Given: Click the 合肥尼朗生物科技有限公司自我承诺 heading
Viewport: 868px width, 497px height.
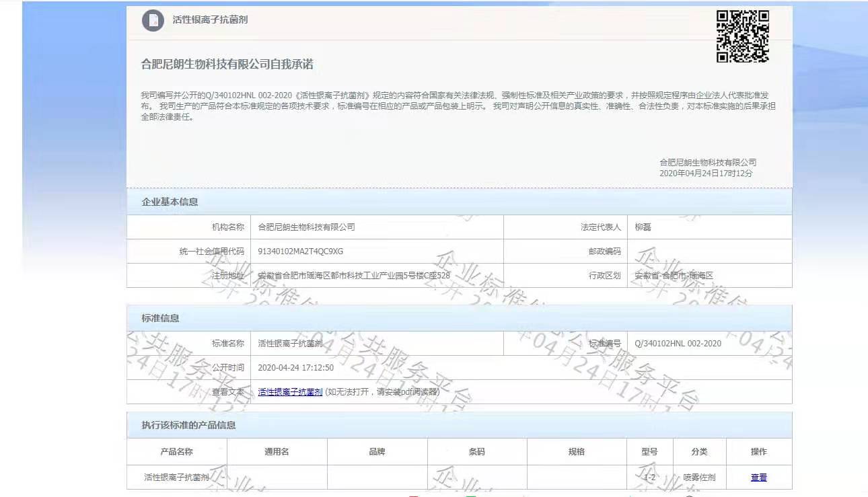Looking at the screenshot, I should (227, 65).
